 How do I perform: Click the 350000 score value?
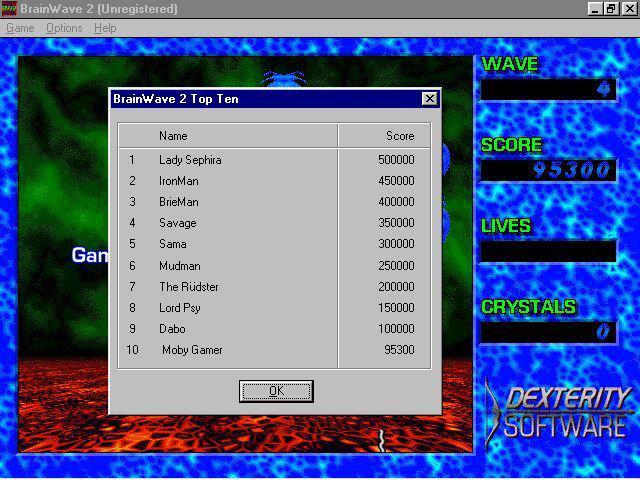point(396,223)
